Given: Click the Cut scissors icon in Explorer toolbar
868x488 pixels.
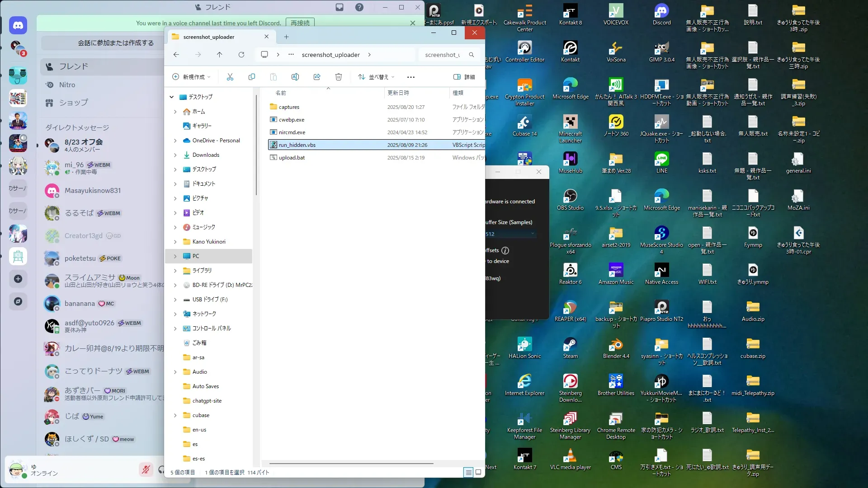Looking at the screenshot, I should (x=230, y=77).
